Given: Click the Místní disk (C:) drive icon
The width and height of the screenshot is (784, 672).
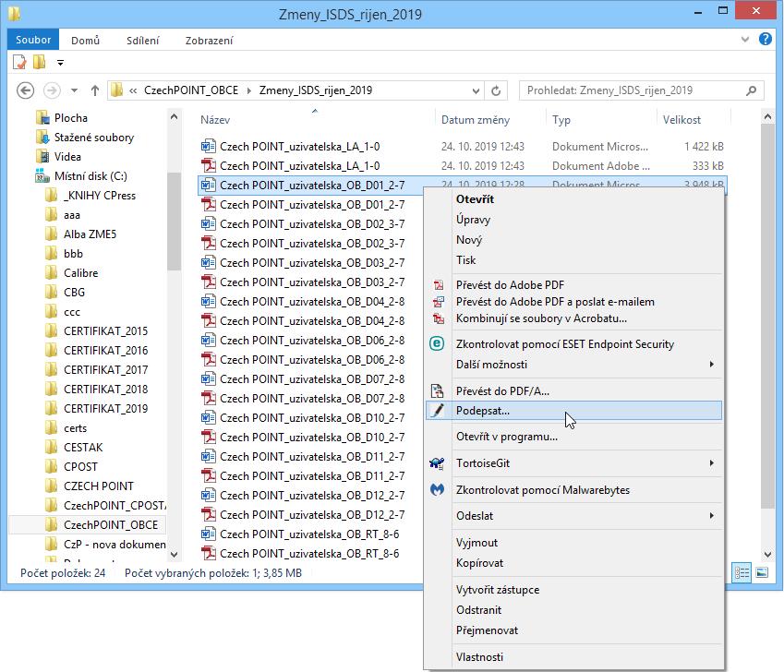Looking at the screenshot, I should [42, 176].
